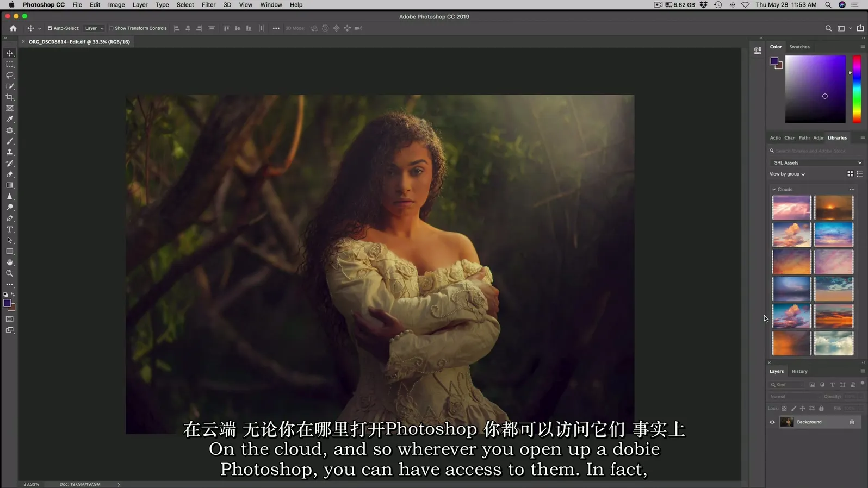Select the Horizontal Type tool
868x488 pixels.
point(10,229)
